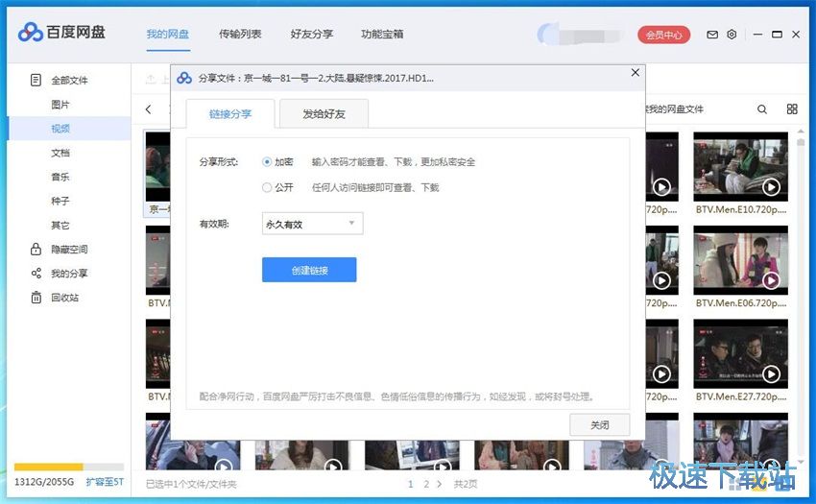The image size is (816, 504).
Task: Open settings hexagon icon in title bar
Action: point(732,35)
